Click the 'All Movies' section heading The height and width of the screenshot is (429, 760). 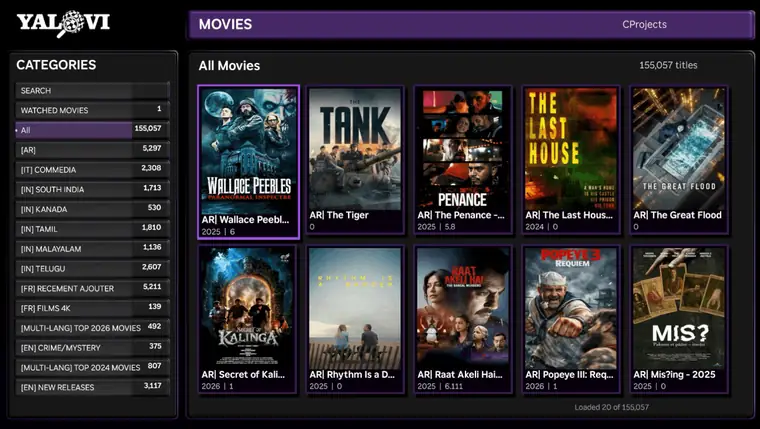click(x=229, y=66)
